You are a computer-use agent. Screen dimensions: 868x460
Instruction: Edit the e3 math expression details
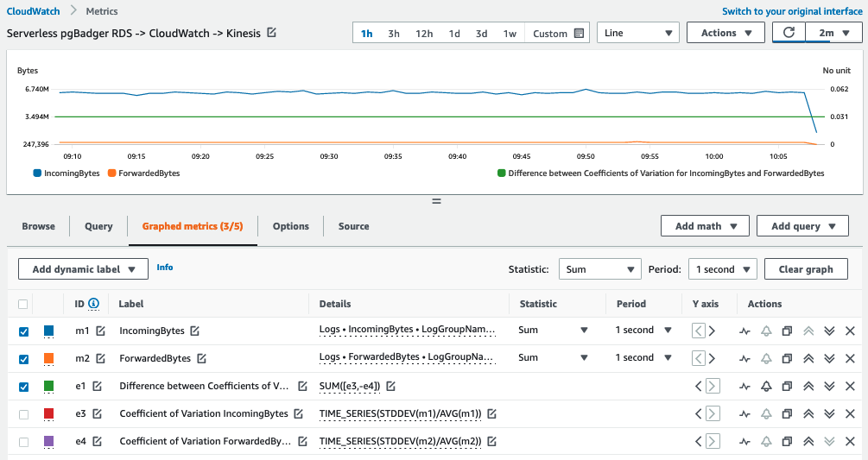pyautogui.click(x=491, y=414)
